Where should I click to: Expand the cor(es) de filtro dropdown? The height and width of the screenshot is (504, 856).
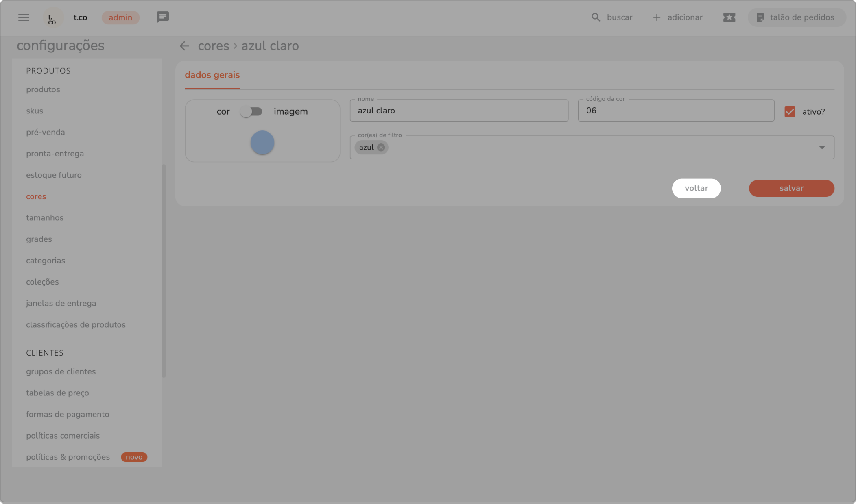822,148
